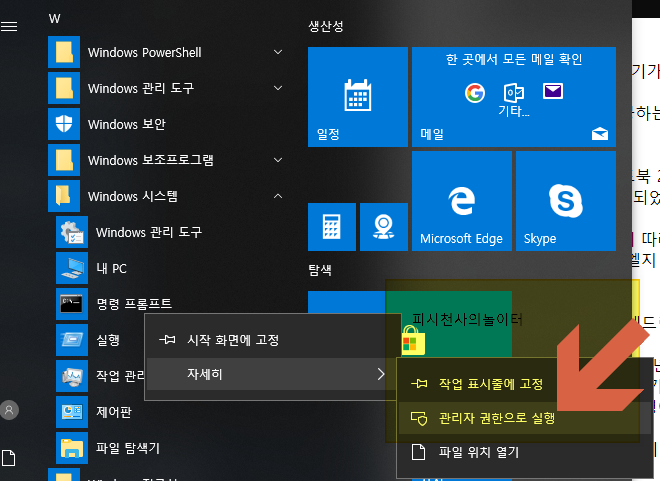Image resolution: width=660 pixels, height=481 pixels.
Task: Launch the 작업 관리자 icon
Action: click(x=72, y=376)
